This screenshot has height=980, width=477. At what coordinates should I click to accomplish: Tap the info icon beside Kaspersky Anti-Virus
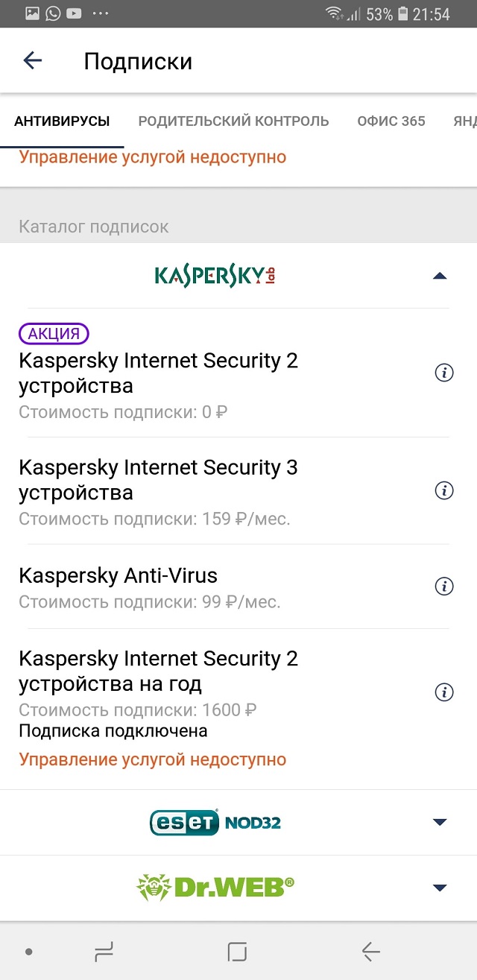pos(444,587)
